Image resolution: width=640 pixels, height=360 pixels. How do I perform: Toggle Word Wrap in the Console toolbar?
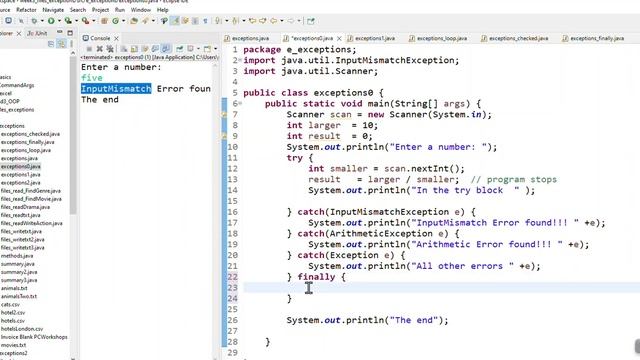coord(144,49)
